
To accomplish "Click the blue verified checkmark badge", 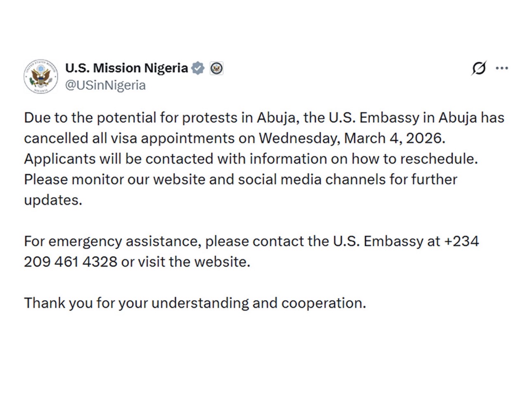I will 198,68.
